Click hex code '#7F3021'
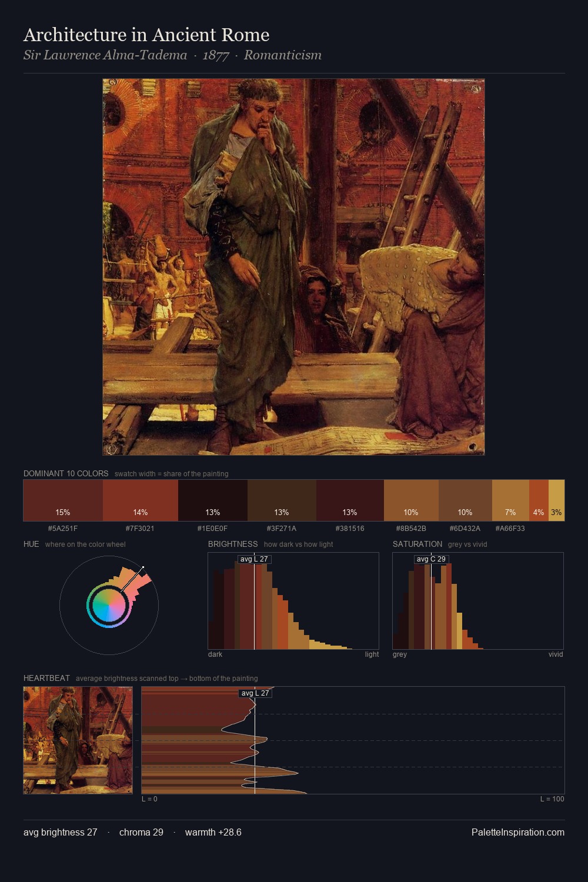 click(x=140, y=528)
